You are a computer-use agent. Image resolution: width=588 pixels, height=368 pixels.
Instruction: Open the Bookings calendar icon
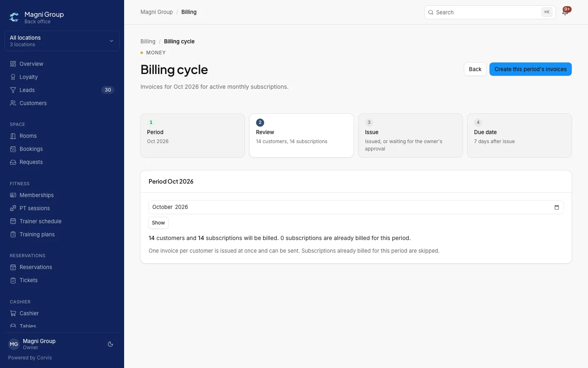pos(13,149)
